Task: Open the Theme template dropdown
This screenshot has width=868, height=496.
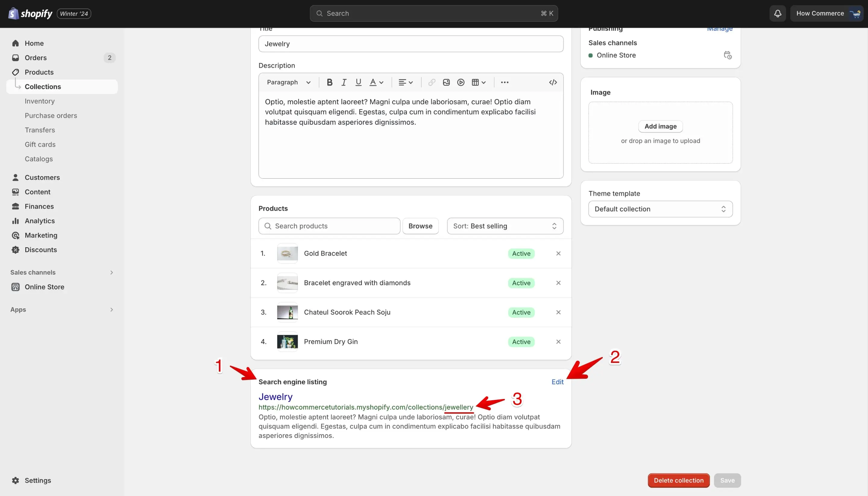Action: click(660, 209)
